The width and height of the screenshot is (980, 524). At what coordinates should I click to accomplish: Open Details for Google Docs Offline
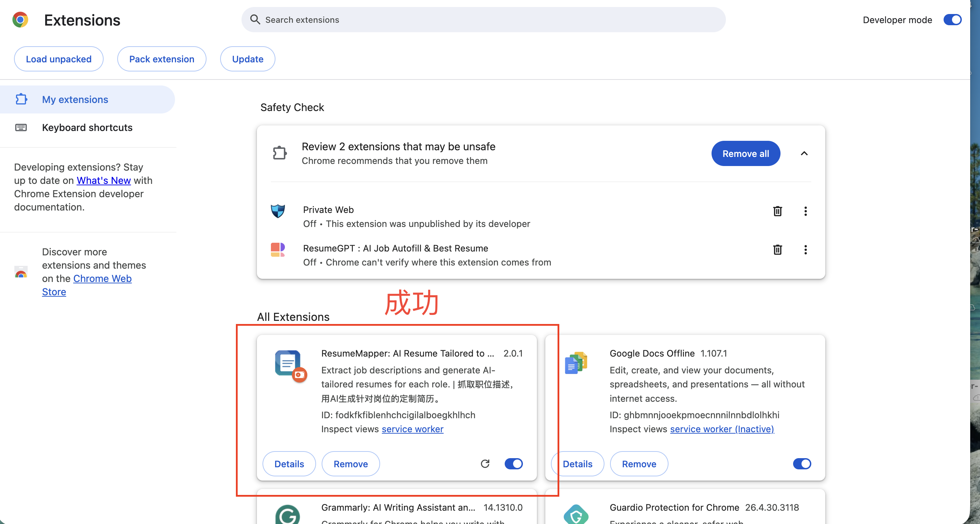(x=577, y=463)
